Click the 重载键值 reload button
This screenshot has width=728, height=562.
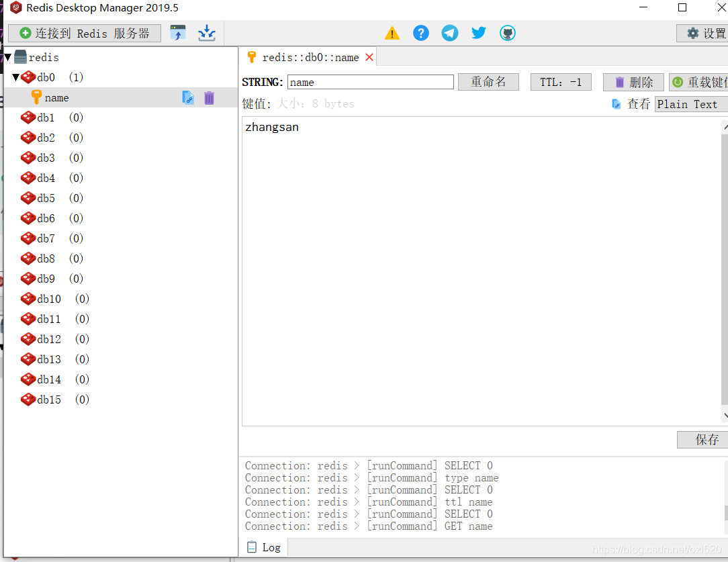point(698,82)
